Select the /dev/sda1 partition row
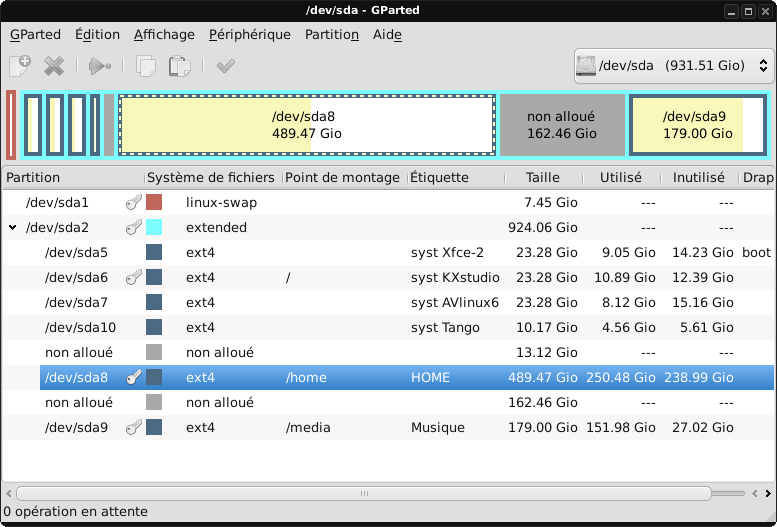Viewport: 777px width, 527px height. click(388, 202)
